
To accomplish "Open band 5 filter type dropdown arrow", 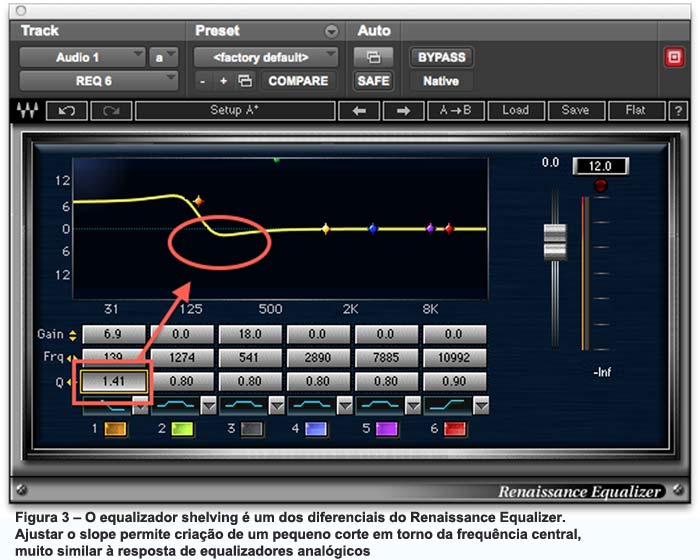I will pos(413,405).
